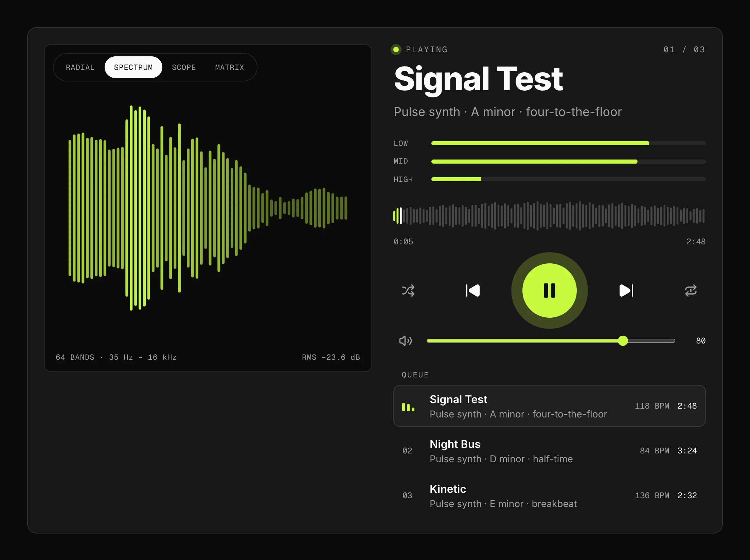Viewport: 750px width, 560px height.
Task: Click the 2:48 total time below waveform
Action: (696, 242)
